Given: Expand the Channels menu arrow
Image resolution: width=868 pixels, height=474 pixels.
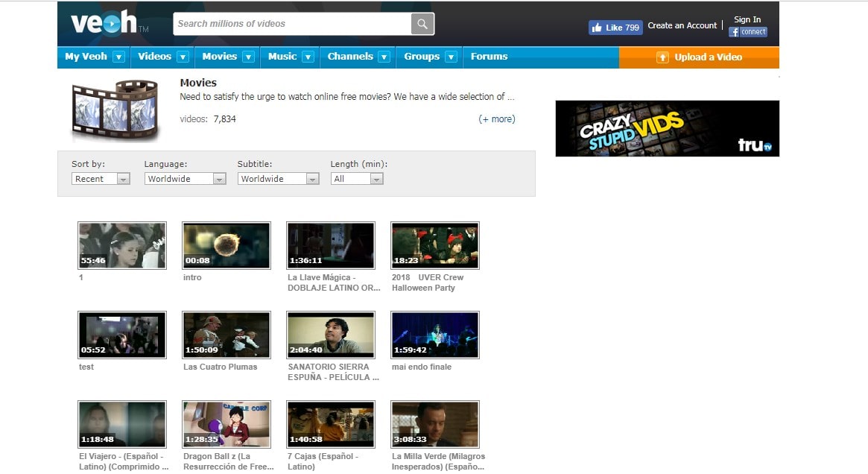Looking at the screenshot, I should 384,57.
